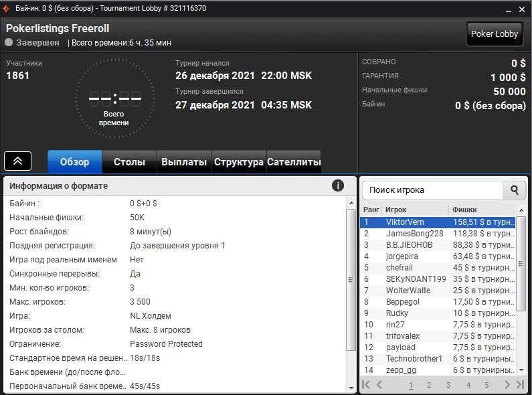Minimize the Tournament Lobby window
The height and width of the screenshot is (395, 532).
coord(509,10)
